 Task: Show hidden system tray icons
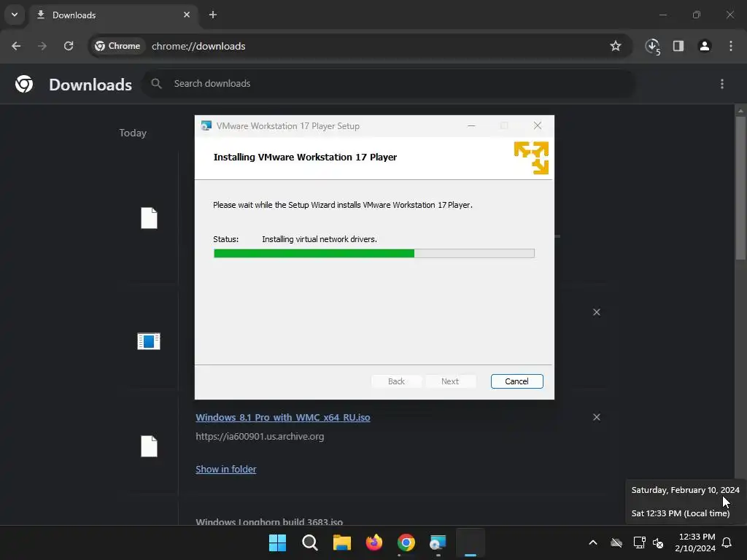(592, 542)
